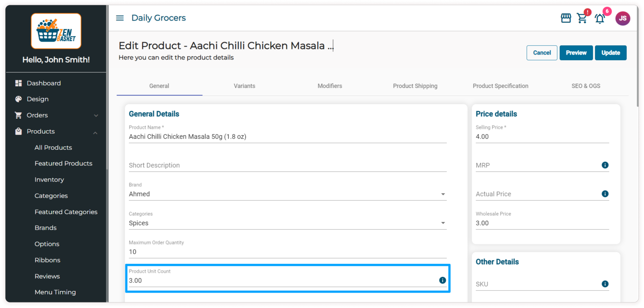Image resolution: width=644 pixels, height=308 pixels.
Task: Open the hamburger menu icon
Action: (120, 18)
